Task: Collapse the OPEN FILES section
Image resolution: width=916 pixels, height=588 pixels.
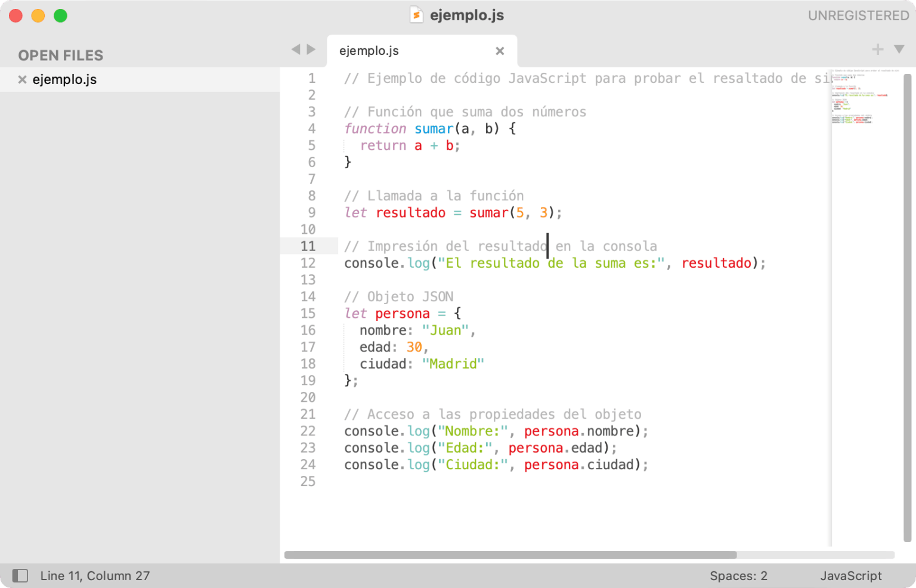Action: [x=61, y=55]
